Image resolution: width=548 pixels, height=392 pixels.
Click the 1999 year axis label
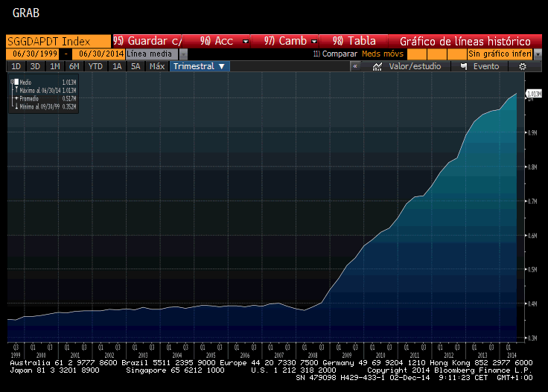point(16,355)
